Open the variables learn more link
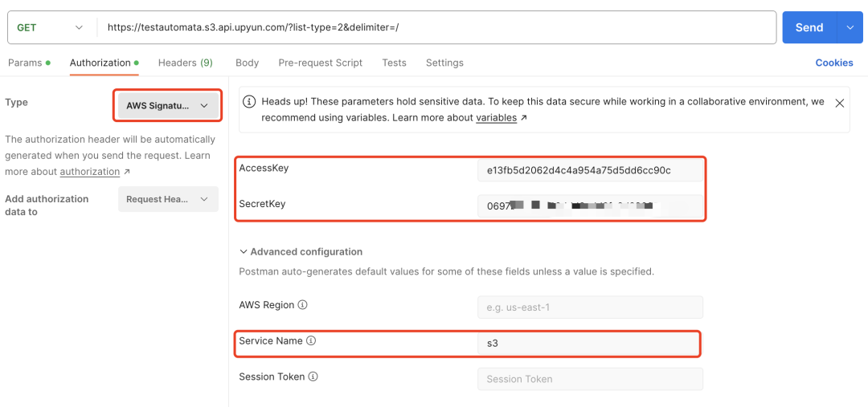The image size is (868, 407). tap(497, 118)
